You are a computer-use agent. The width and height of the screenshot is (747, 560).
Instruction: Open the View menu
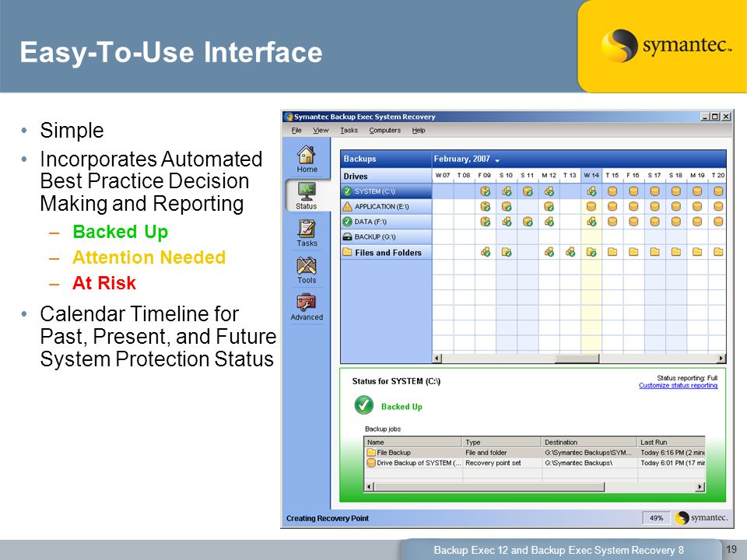click(321, 130)
